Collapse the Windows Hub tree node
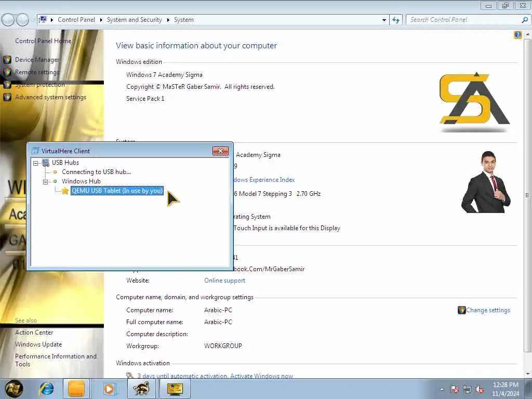Screen dimensions: 532x399 click(x=45, y=182)
